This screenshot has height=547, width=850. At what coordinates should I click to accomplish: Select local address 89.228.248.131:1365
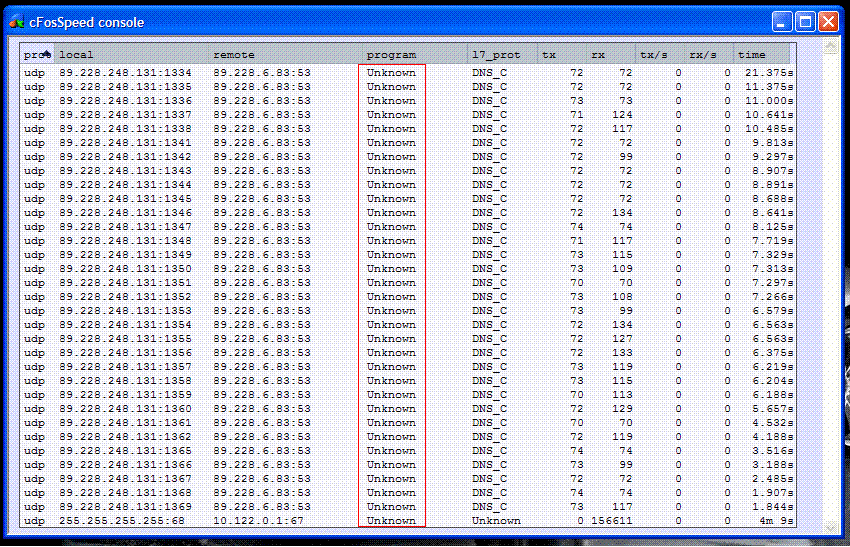125,451
